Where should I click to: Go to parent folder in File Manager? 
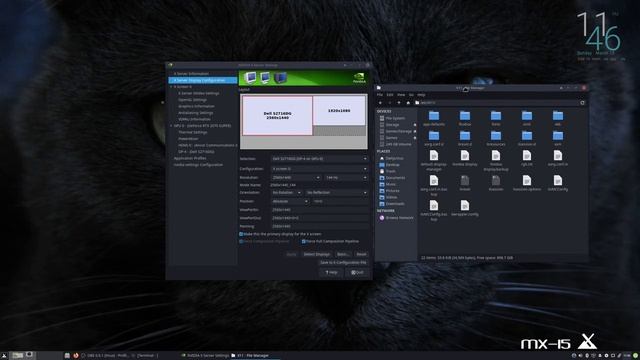(399, 103)
